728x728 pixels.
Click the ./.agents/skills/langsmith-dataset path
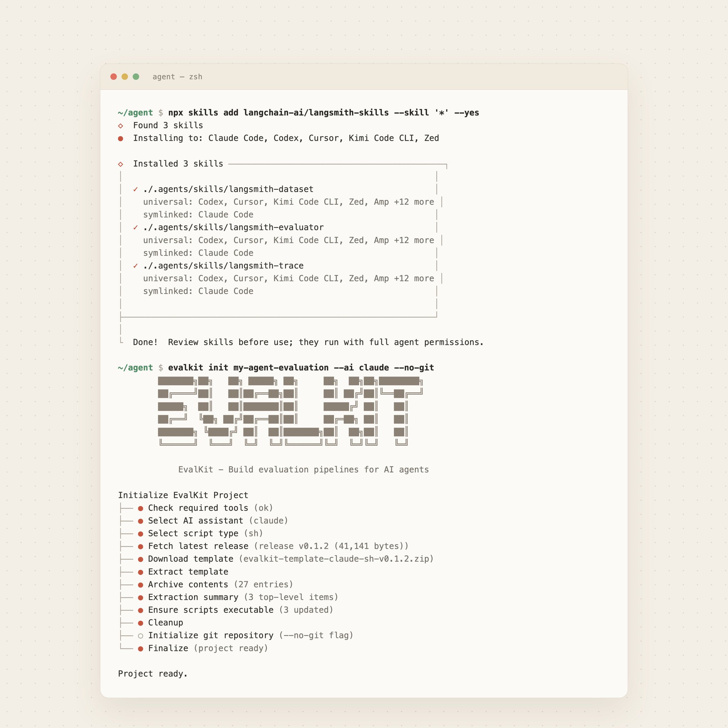pyautogui.click(x=228, y=189)
